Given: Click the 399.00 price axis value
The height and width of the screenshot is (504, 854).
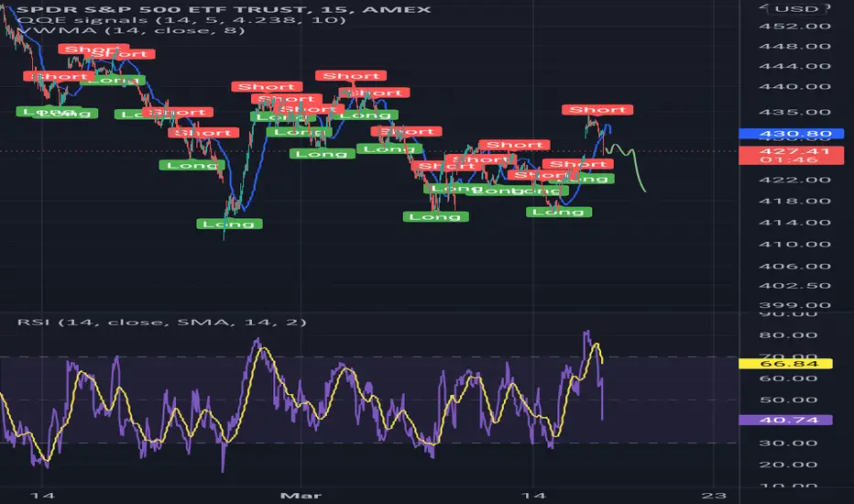Looking at the screenshot, I should pos(794,305).
